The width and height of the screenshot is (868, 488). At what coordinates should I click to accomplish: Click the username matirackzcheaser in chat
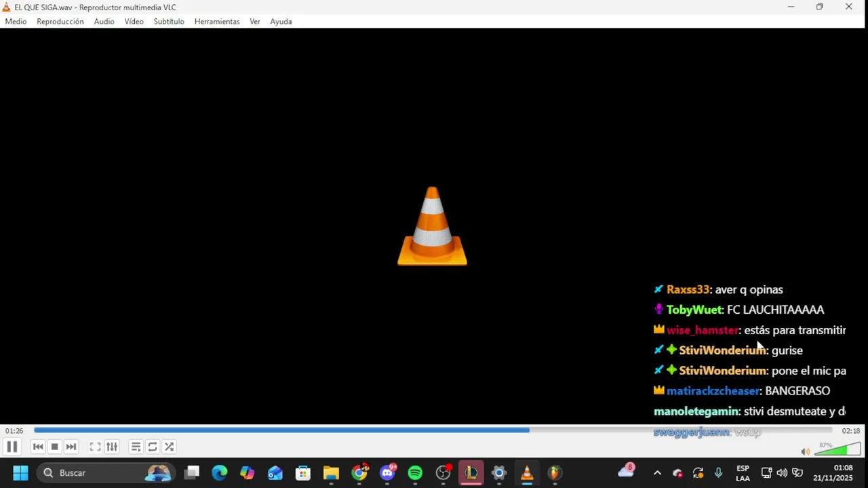(x=713, y=391)
